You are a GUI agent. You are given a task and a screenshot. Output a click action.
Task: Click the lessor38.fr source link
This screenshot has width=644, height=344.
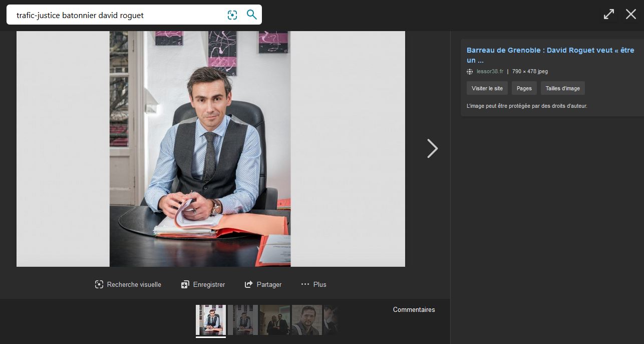click(490, 71)
